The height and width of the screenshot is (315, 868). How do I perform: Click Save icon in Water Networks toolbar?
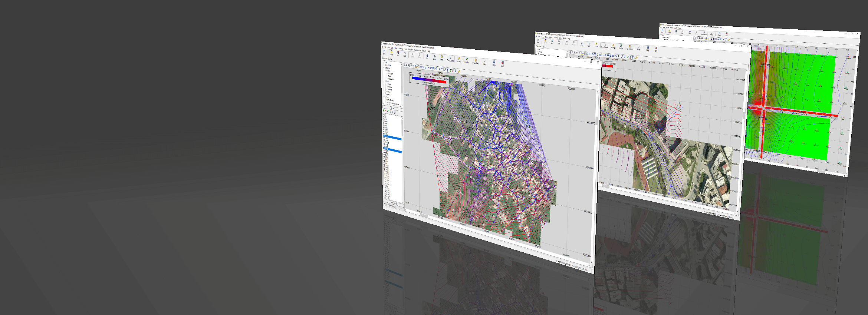click(x=398, y=53)
